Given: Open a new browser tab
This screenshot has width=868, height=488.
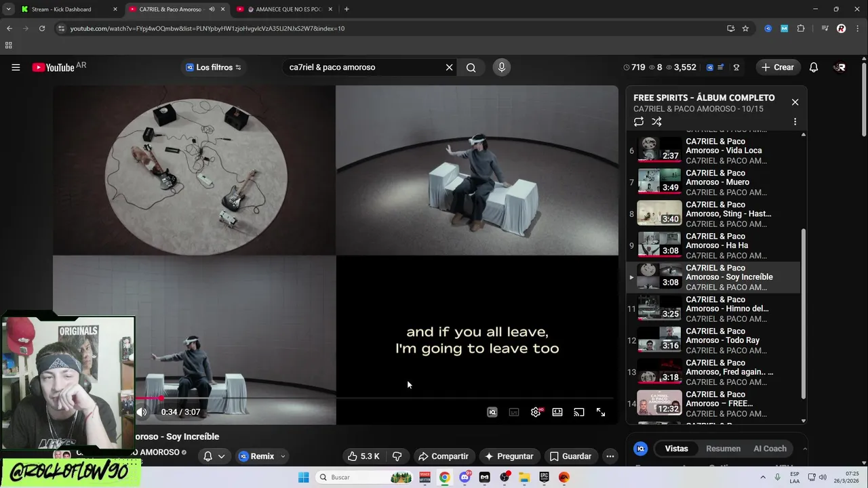Looking at the screenshot, I should tap(347, 9).
